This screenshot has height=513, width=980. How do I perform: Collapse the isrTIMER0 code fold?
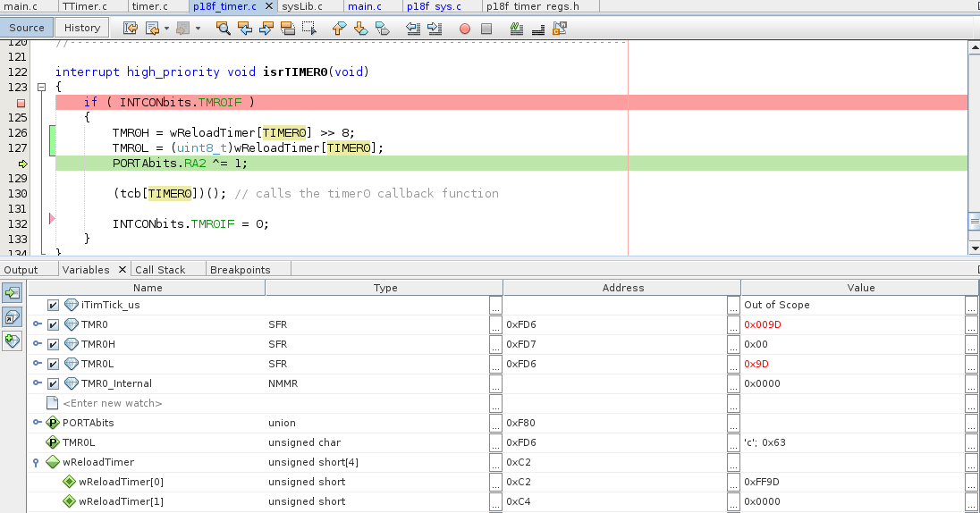[x=41, y=88]
